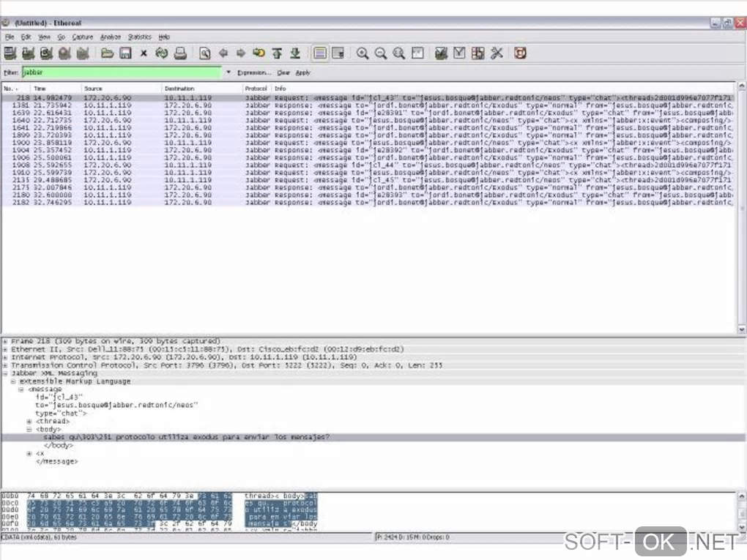Open the list of capture interfaces
Image resolution: width=747 pixels, height=560 pixels.
pos(10,53)
